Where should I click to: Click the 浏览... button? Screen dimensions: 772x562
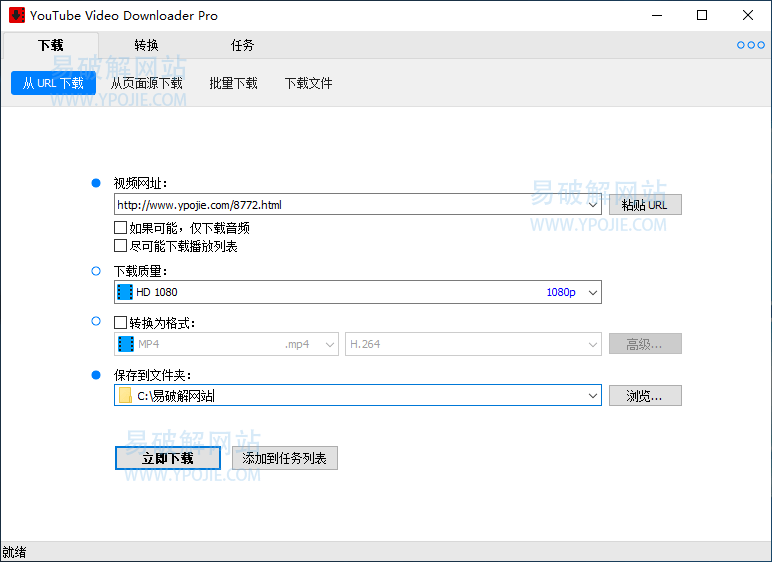[644, 395]
